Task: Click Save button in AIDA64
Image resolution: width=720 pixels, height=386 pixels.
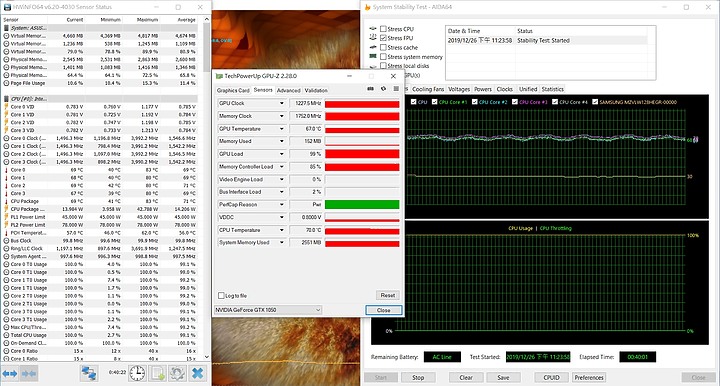Action: (503, 377)
